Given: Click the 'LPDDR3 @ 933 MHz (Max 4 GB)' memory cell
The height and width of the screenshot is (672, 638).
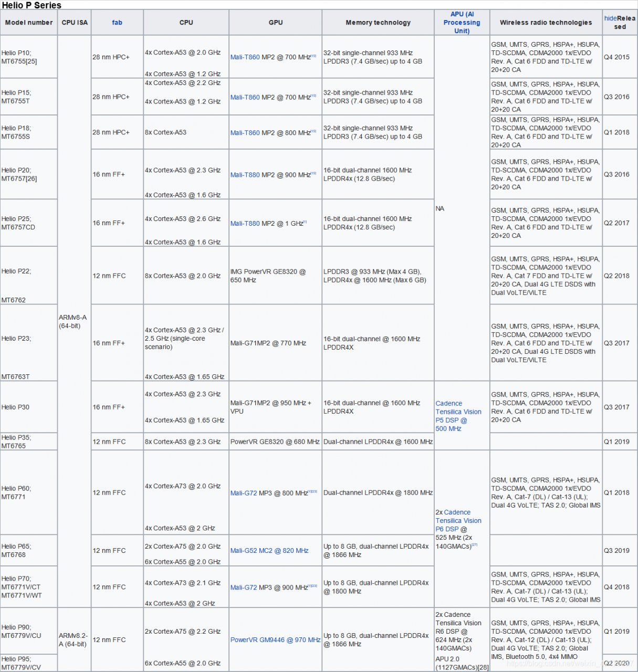Looking at the screenshot, I should 378,276.
